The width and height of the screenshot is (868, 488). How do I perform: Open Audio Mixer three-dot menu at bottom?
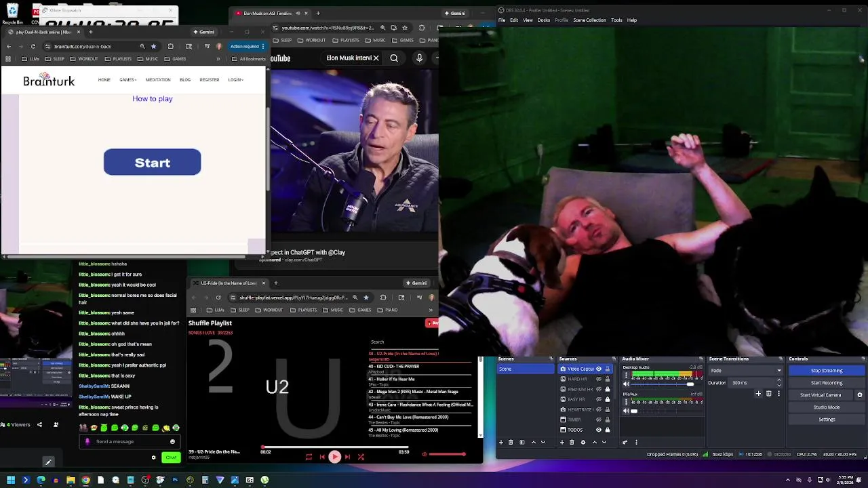(x=636, y=443)
